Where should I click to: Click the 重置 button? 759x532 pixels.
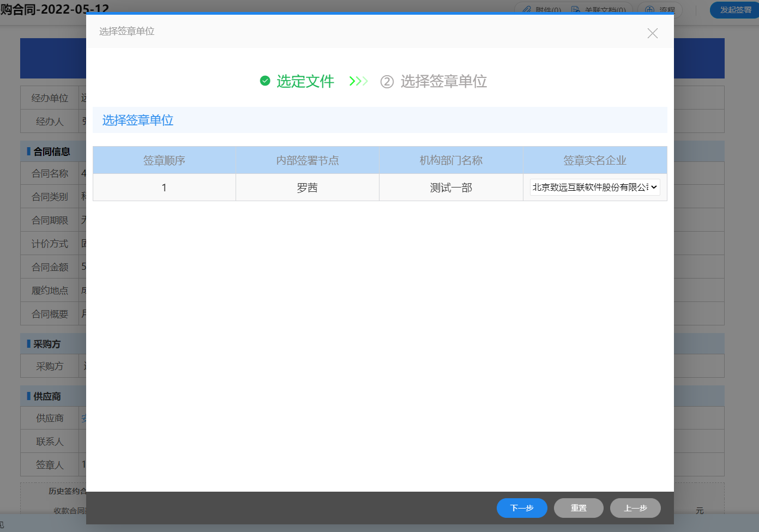579,508
